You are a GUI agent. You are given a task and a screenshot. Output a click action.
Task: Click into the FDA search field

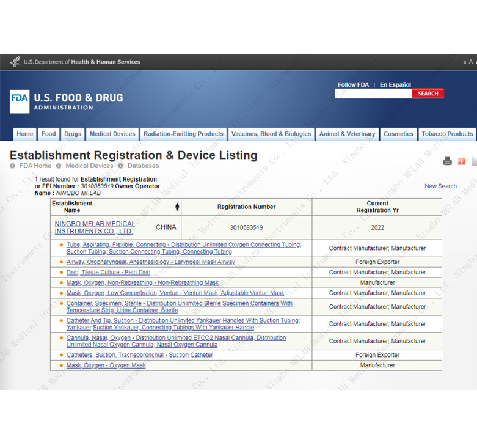point(373,94)
